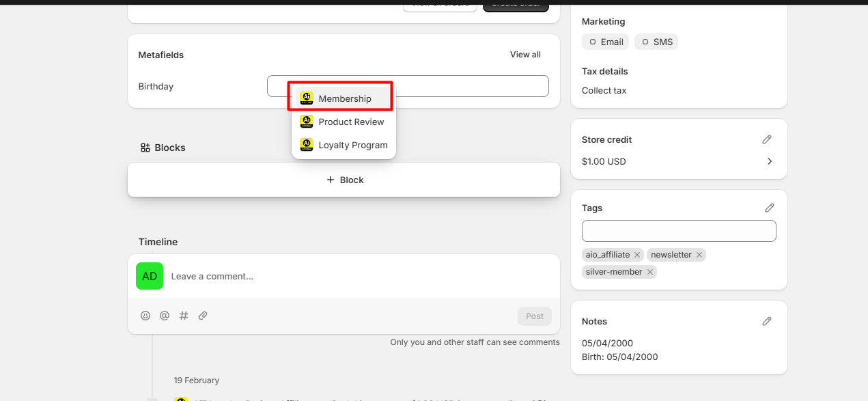The image size is (868, 401).
Task: Pick Loyalty Program block option
Action: coord(352,145)
